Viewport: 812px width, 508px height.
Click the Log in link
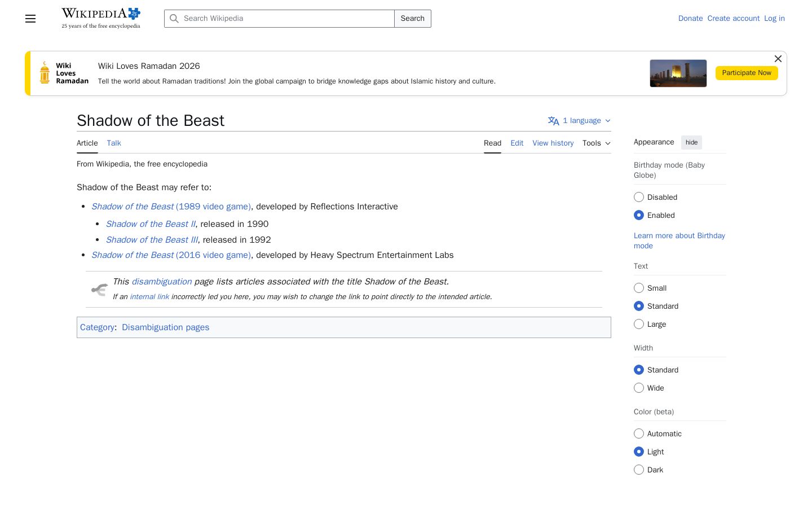coord(774,19)
